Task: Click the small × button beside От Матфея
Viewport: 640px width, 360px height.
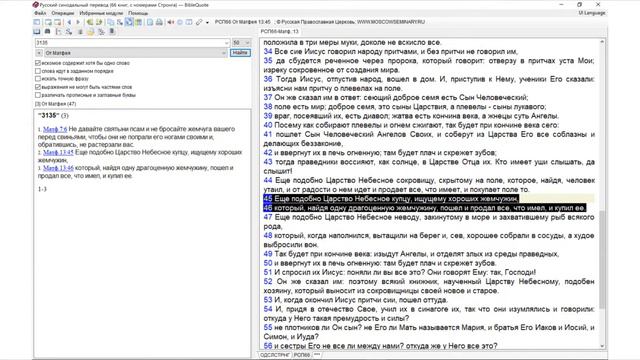Action: tap(39, 53)
